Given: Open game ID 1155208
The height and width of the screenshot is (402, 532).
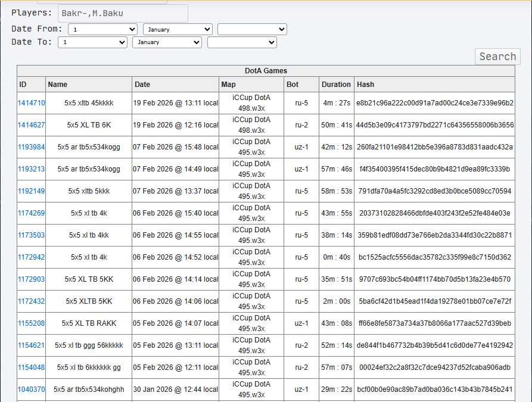Looking at the screenshot, I should click(x=31, y=323).
